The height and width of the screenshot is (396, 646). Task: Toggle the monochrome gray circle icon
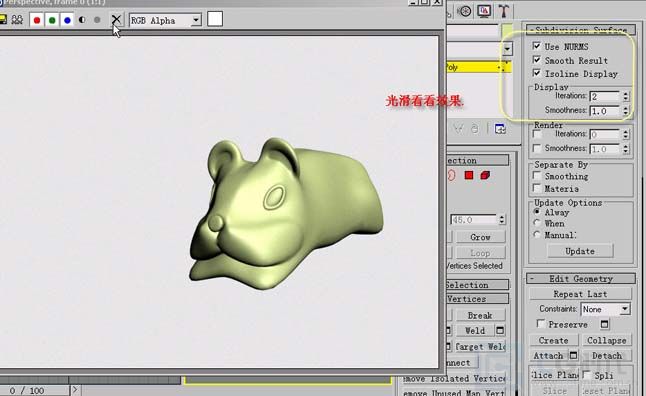click(97, 20)
